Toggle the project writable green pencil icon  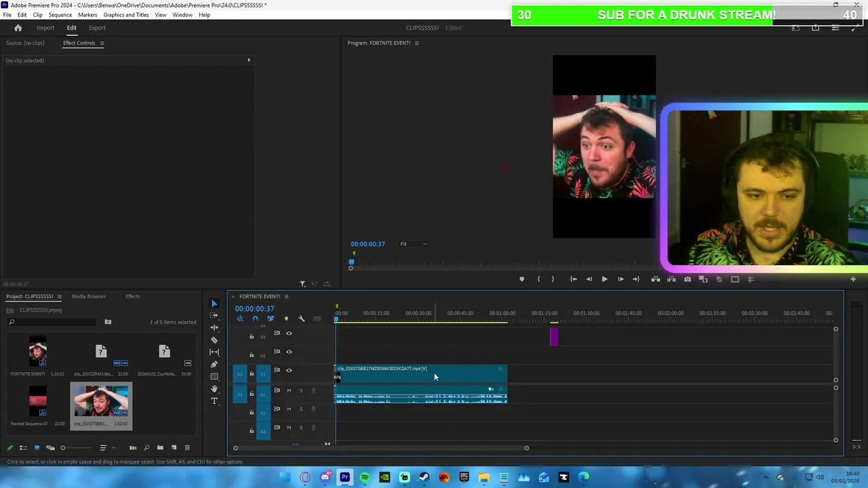pos(9,447)
